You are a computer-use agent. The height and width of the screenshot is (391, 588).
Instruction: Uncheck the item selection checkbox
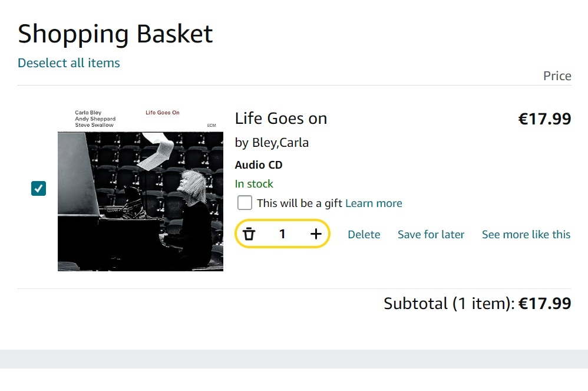(38, 189)
